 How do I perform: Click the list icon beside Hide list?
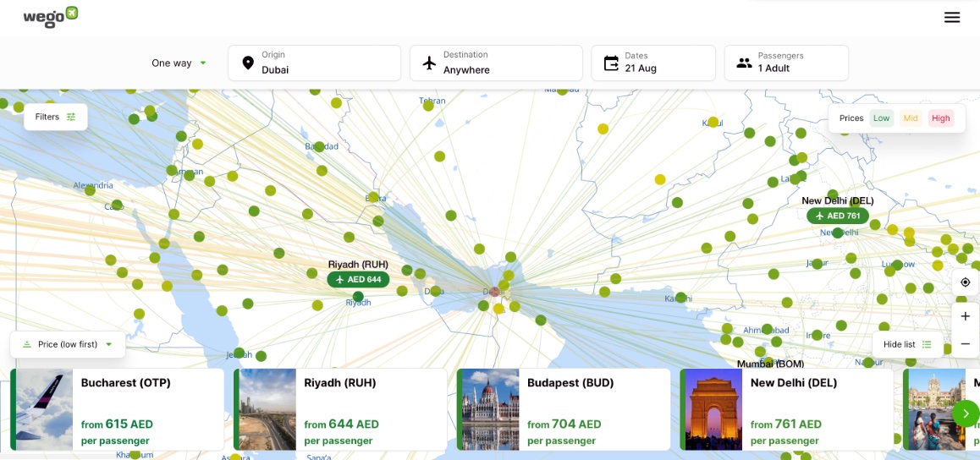[927, 344]
